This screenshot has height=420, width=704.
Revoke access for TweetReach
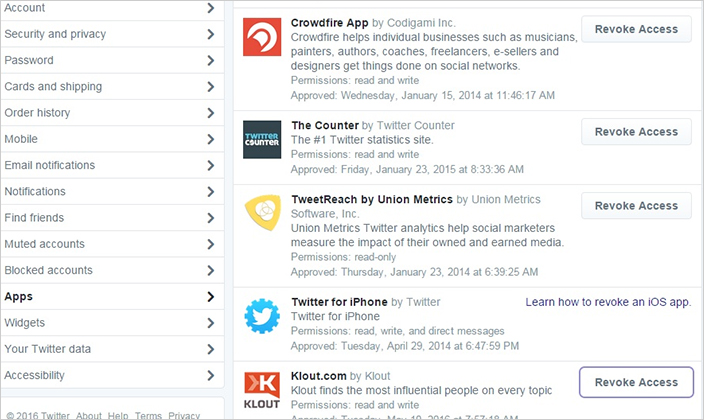636,206
